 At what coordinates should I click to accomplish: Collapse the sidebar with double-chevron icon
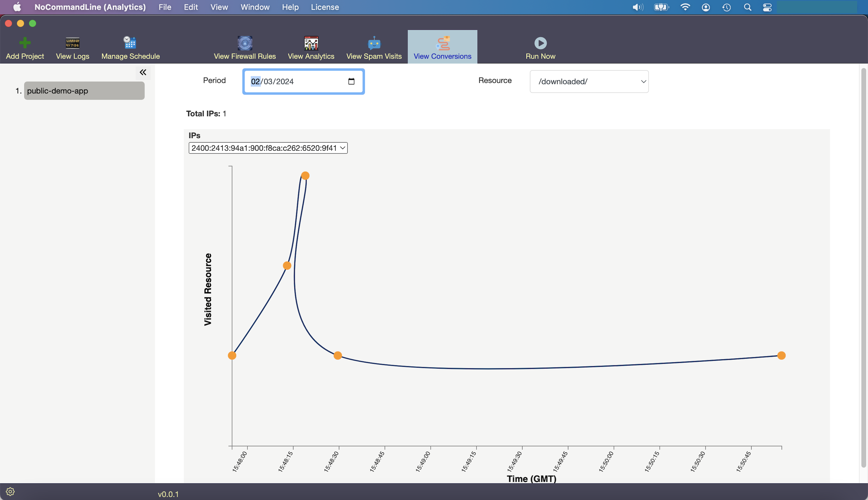click(143, 72)
